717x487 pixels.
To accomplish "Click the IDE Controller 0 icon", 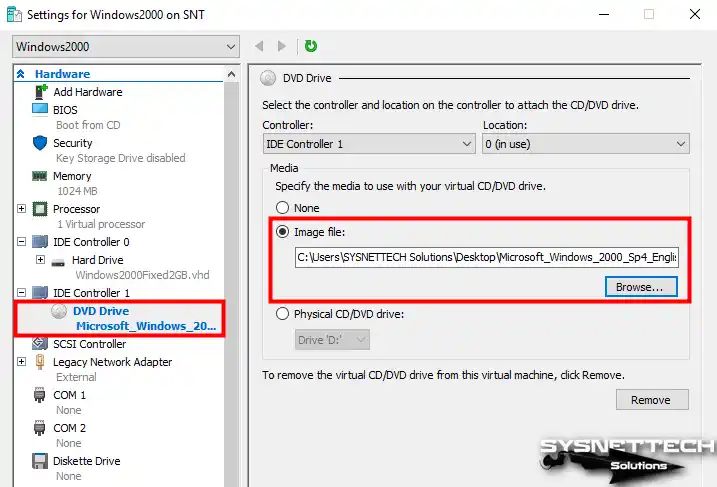I will coord(40,242).
